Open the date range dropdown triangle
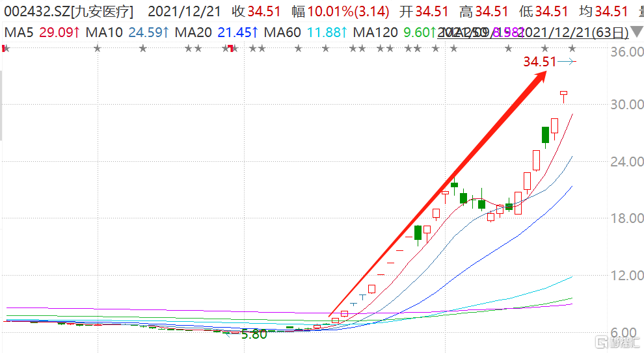Image resolution: width=644 pixels, height=353 pixels. (x=637, y=32)
